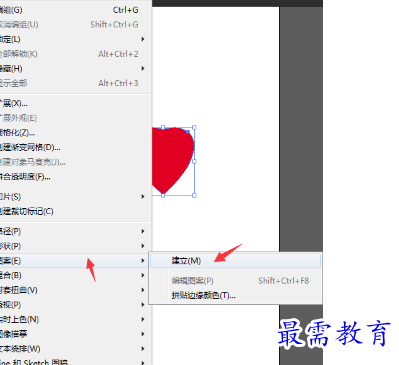The image size is (399, 365).
Task: Open the 图像描摹 submenu arrow
Action: click(143, 334)
